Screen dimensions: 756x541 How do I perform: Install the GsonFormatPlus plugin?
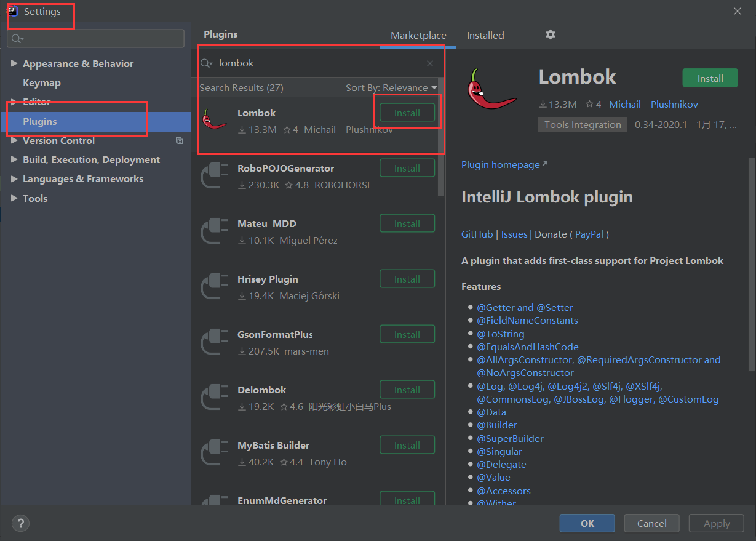407,335
